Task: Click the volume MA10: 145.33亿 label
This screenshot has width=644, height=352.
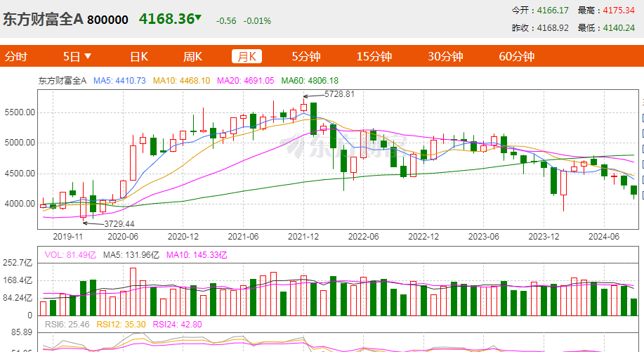Action: pyautogui.click(x=197, y=255)
